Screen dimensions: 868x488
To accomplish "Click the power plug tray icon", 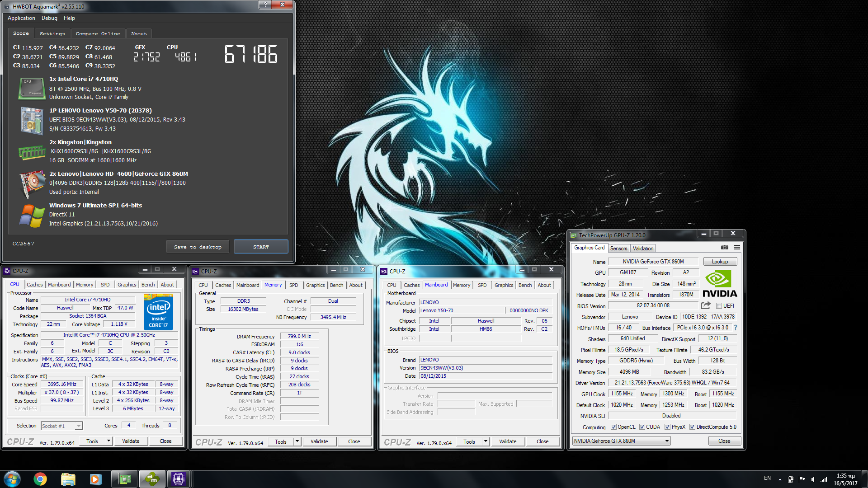I will tap(790, 479).
